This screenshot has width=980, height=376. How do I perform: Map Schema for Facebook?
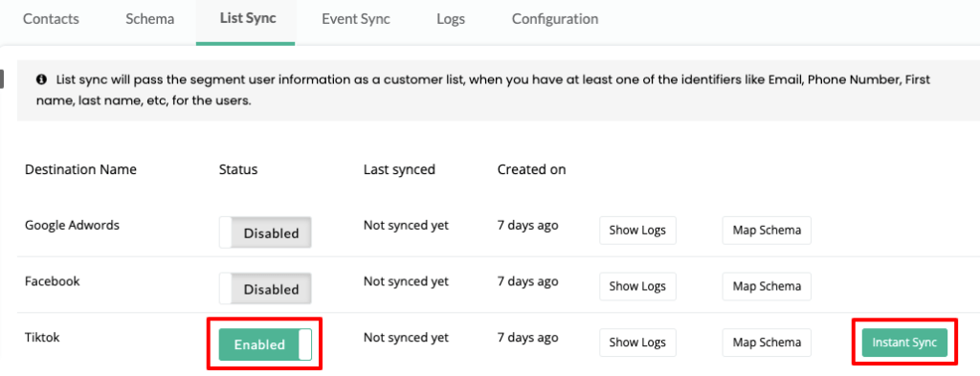pos(767,287)
